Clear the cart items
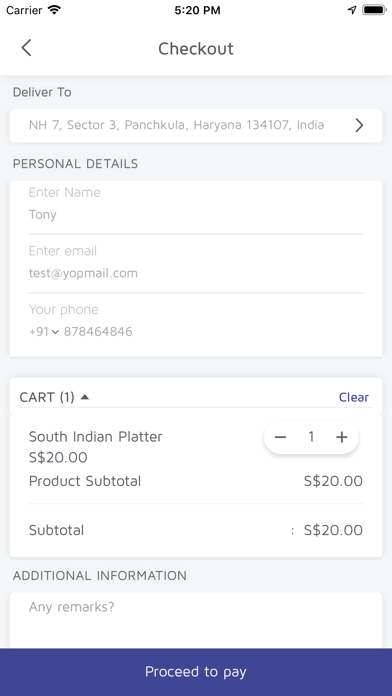This screenshot has height=696, width=392. [353, 397]
